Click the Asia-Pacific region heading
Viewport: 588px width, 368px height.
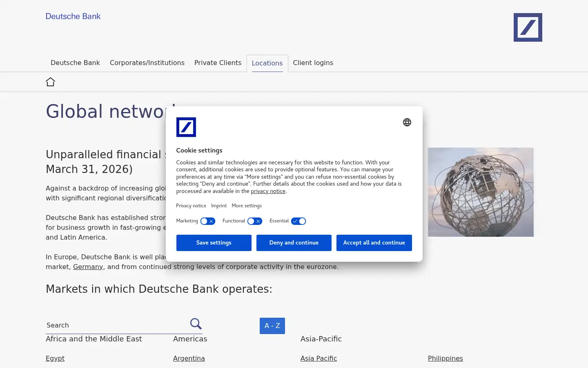tap(321, 339)
